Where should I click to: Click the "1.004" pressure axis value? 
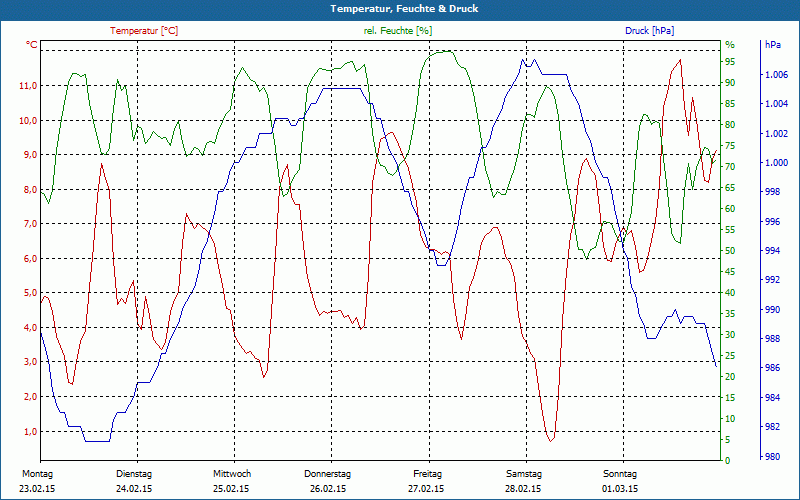[777, 104]
